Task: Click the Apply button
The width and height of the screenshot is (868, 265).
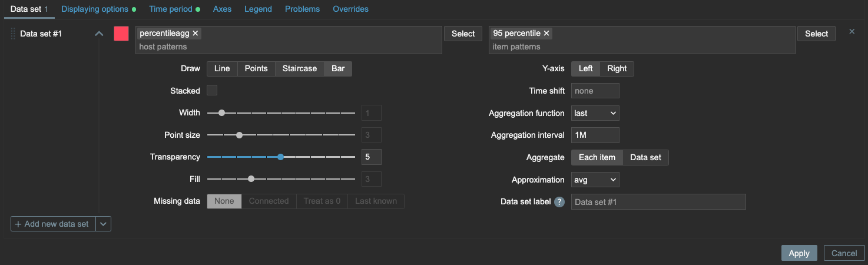Action: (x=799, y=253)
